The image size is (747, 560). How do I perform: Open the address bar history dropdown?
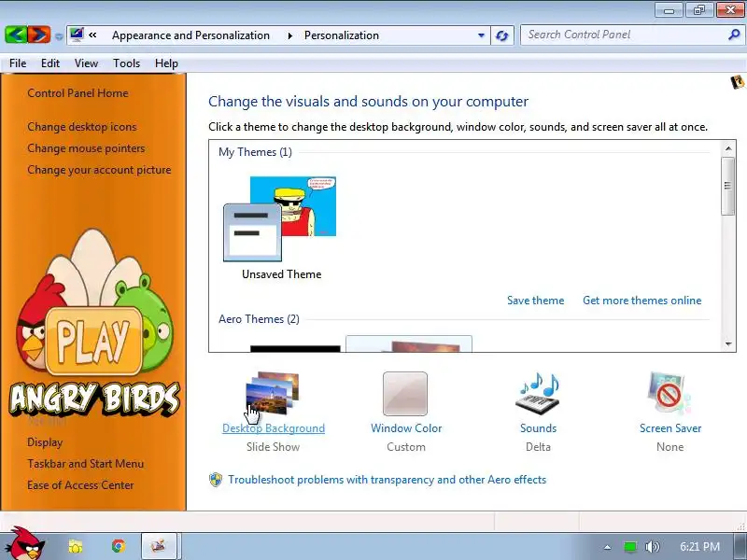[481, 35]
